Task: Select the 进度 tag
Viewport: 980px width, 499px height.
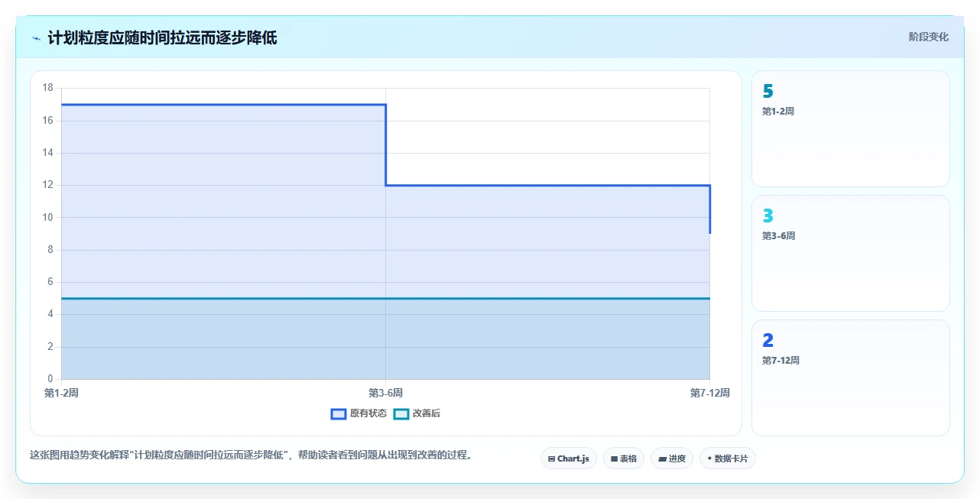Action: [x=672, y=458]
